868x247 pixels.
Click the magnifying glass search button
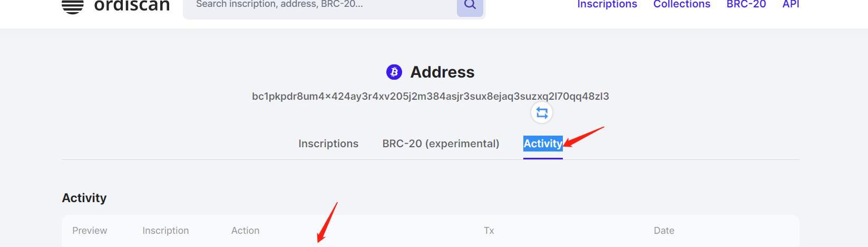click(x=470, y=6)
